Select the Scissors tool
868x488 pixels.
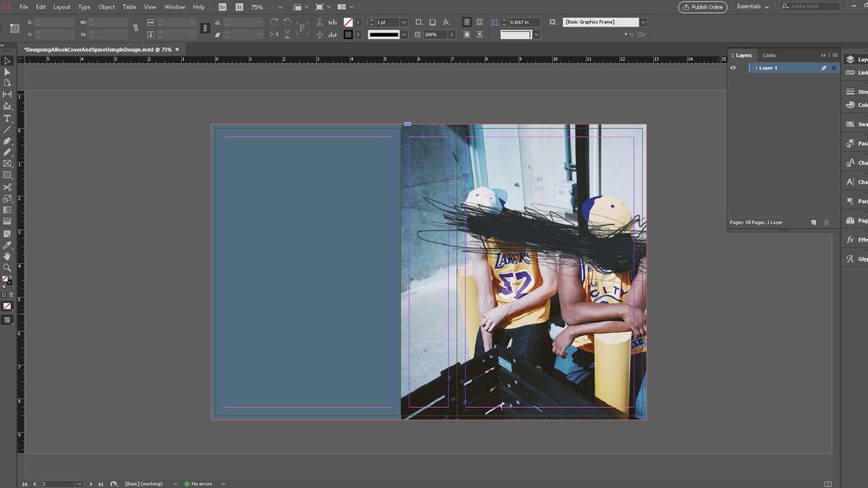click(x=7, y=187)
